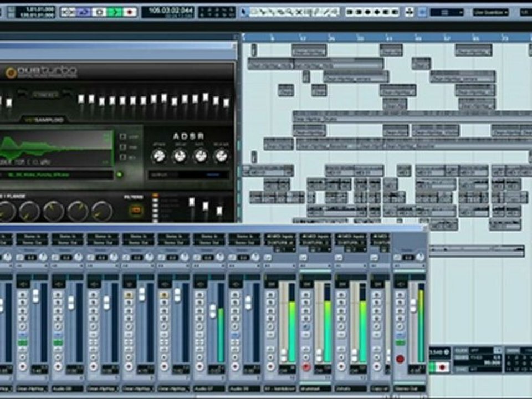Toggle the Loop checkbox in DubTurbo
The width and height of the screenshot is (532, 399).
pyautogui.click(x=123, y=137)
